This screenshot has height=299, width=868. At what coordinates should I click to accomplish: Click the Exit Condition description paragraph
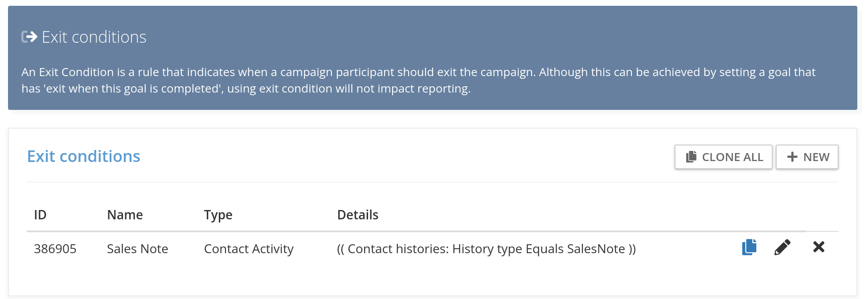click(418, 80)
